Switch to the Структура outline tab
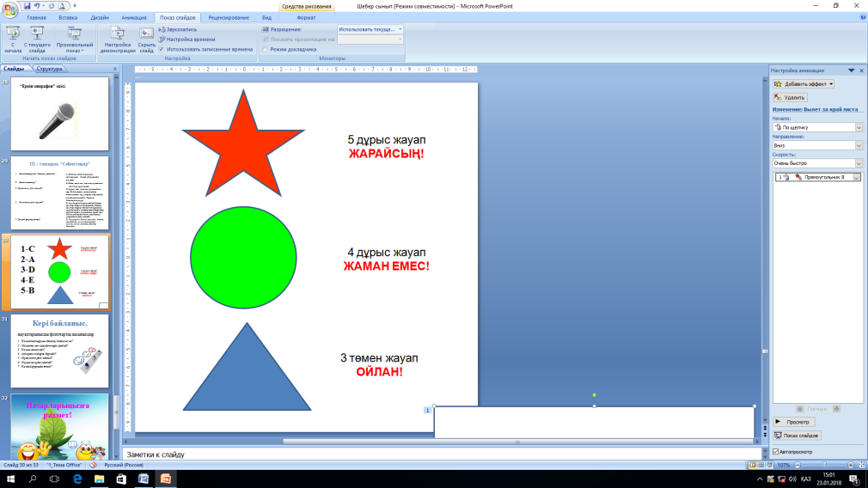 pyautogui.click(x=49, y=69)
